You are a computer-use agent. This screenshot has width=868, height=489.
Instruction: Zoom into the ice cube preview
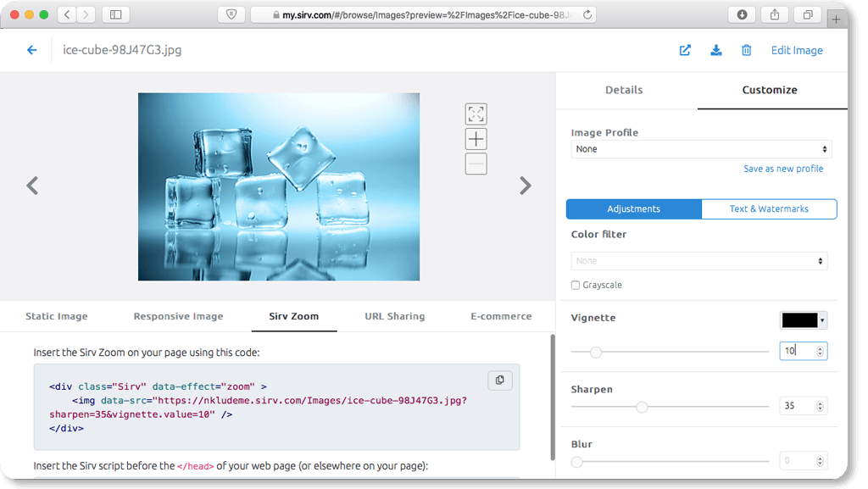476,139
